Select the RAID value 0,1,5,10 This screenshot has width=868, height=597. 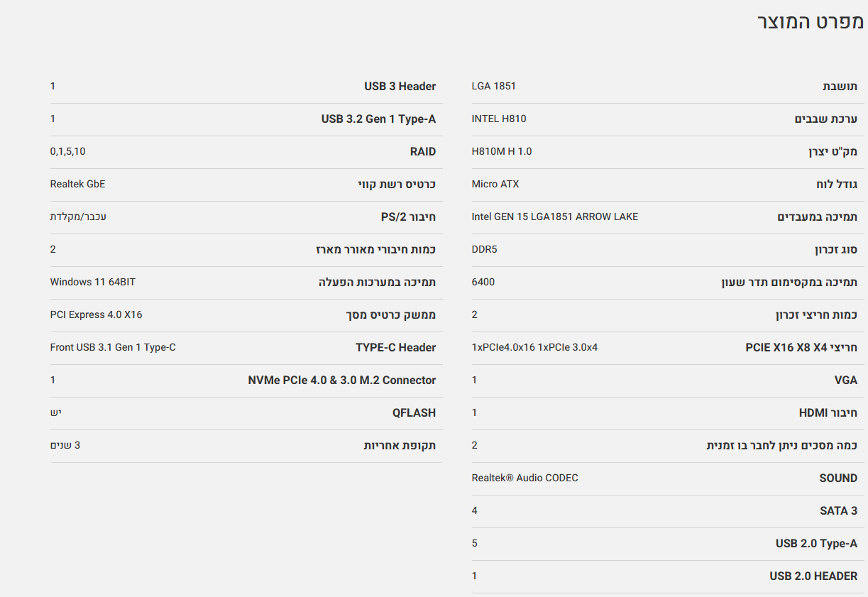pyautogui.click(x=68, y=151)
